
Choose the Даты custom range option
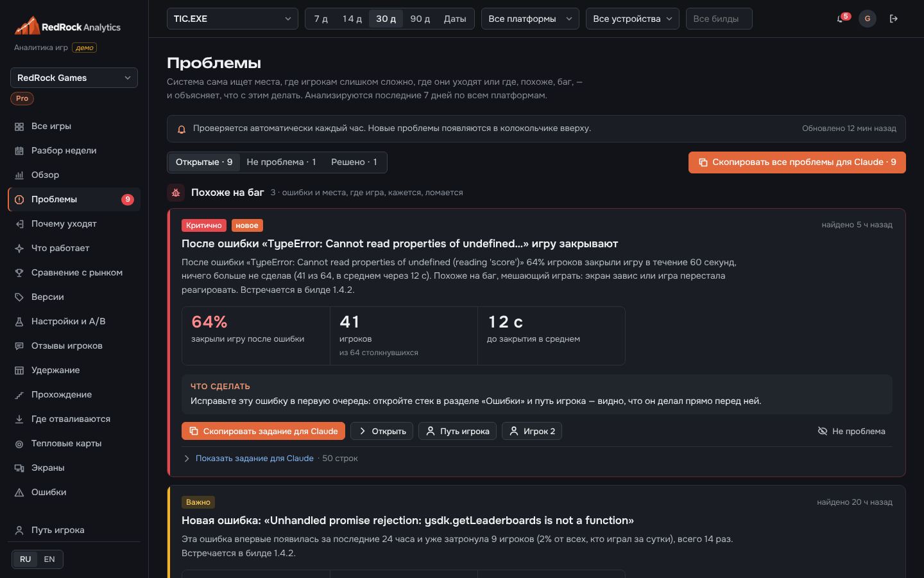(455, 19)
